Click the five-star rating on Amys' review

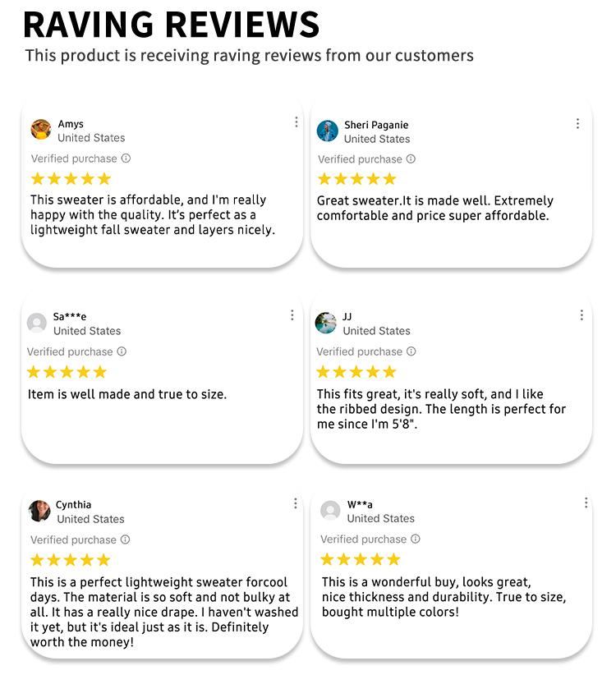click(71, 179)
